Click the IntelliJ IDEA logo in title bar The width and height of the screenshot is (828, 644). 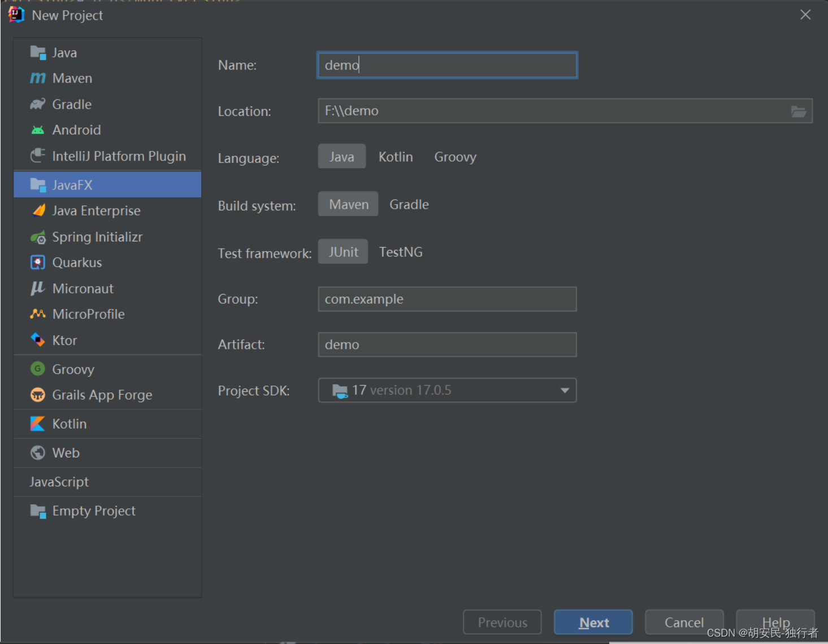(x=16, y=15)
